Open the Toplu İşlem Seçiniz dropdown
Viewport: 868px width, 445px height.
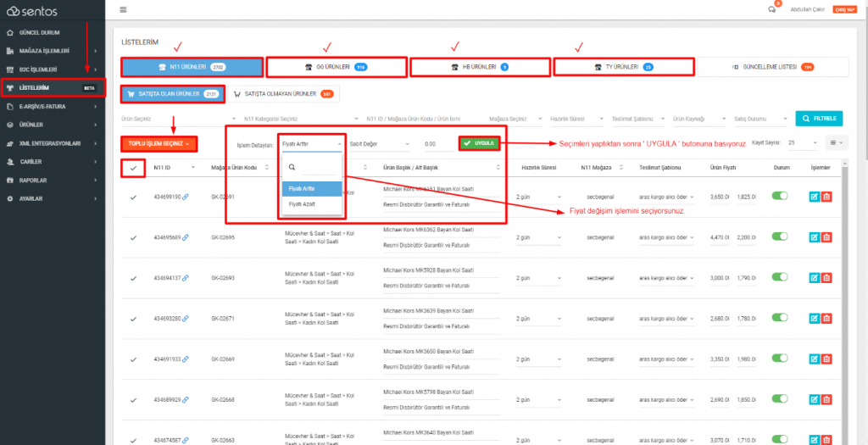(x=159, y=144)
